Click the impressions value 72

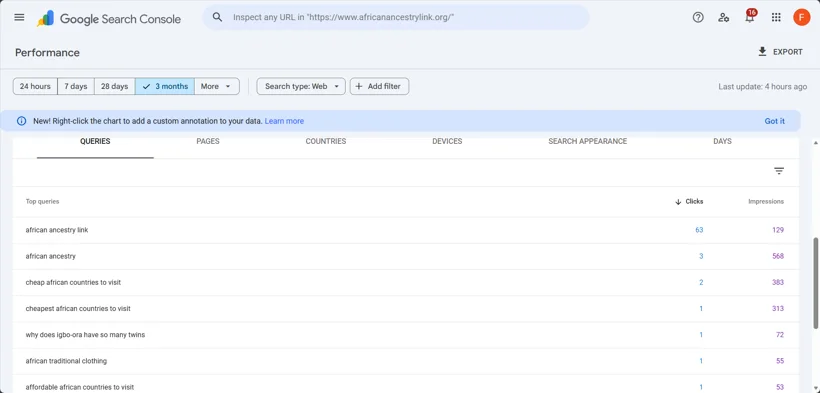click(780, 335)
